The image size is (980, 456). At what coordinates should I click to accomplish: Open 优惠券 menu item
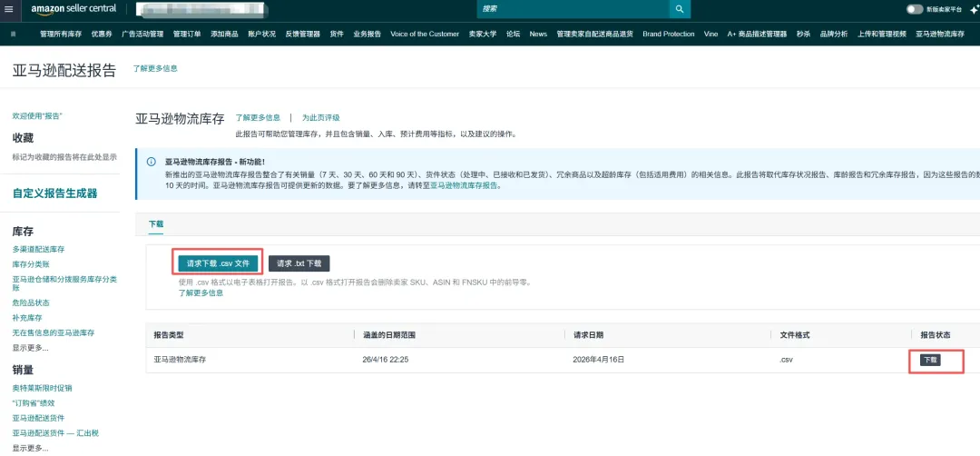(x=102, y=35)
